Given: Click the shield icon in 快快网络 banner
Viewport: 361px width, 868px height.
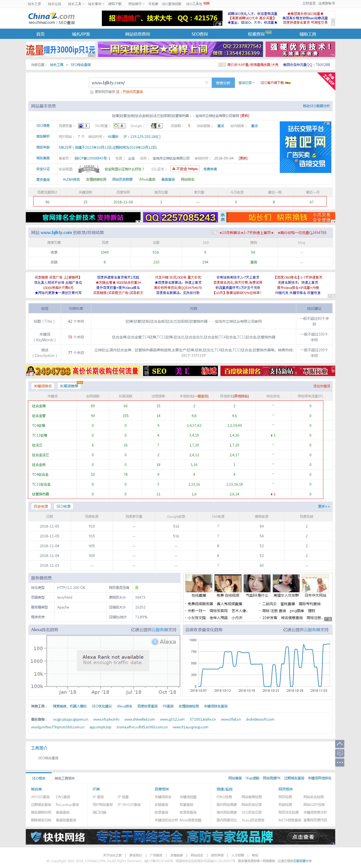Looking at the screenshot, I should (x=36, y=837).
